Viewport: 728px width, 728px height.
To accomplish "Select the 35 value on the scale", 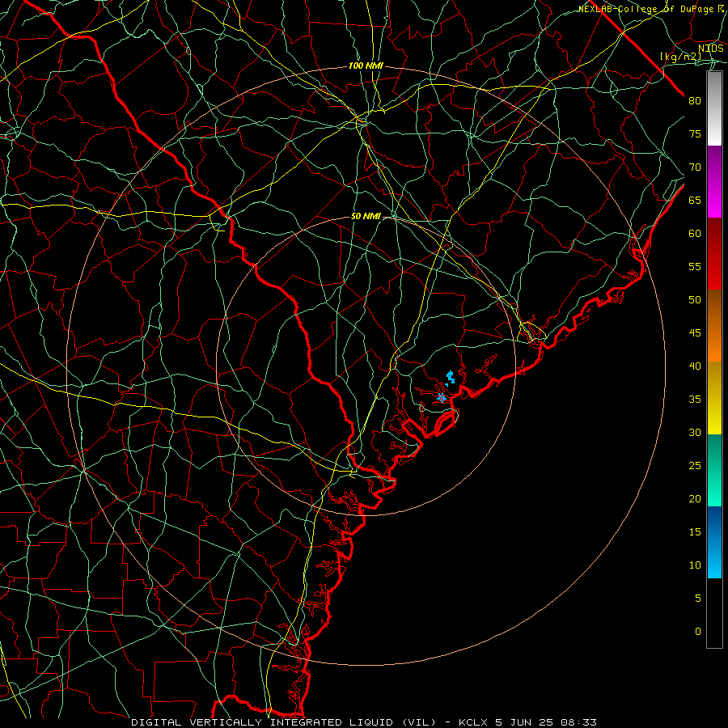I will click(695, 400).
